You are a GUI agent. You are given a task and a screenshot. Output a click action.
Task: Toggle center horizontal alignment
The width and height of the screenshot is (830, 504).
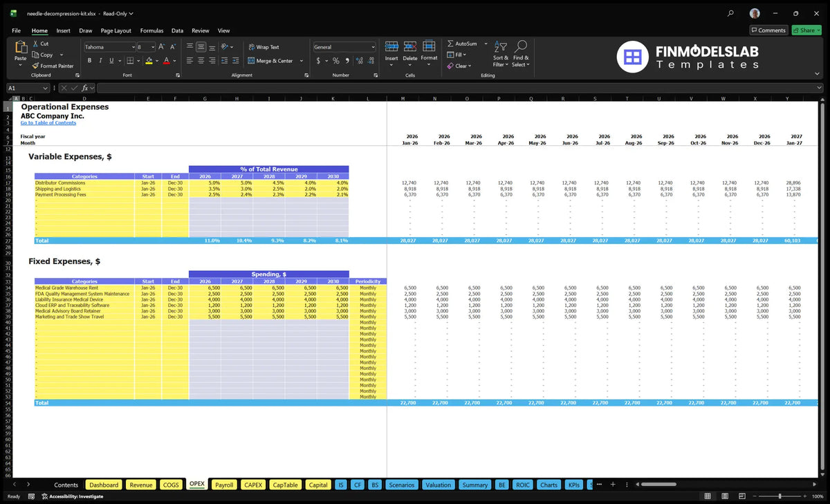click(201, 61)
